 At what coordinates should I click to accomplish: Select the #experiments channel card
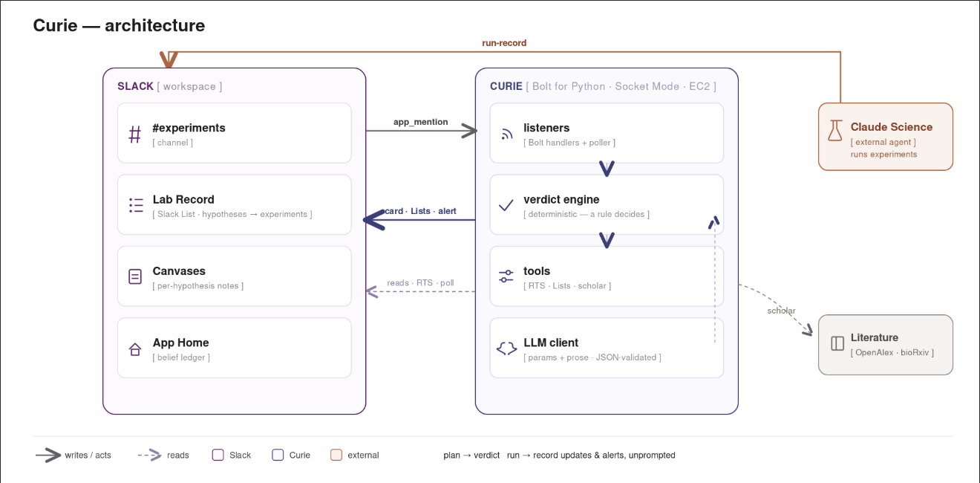point(235,133)
